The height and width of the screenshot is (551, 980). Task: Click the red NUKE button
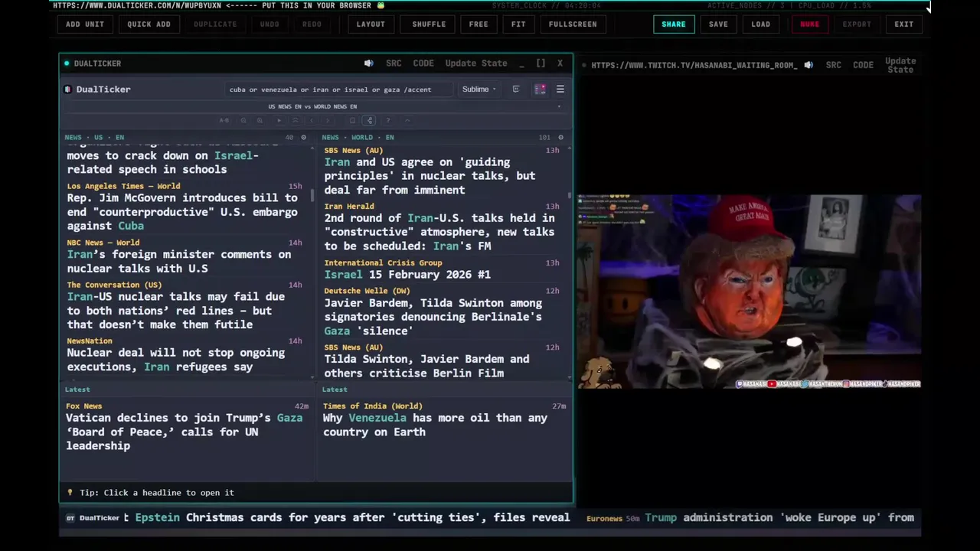point(809,24)
